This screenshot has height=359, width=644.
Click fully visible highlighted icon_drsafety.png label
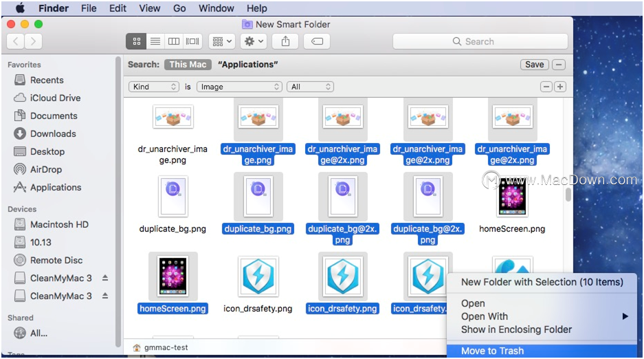coord(342,309)
